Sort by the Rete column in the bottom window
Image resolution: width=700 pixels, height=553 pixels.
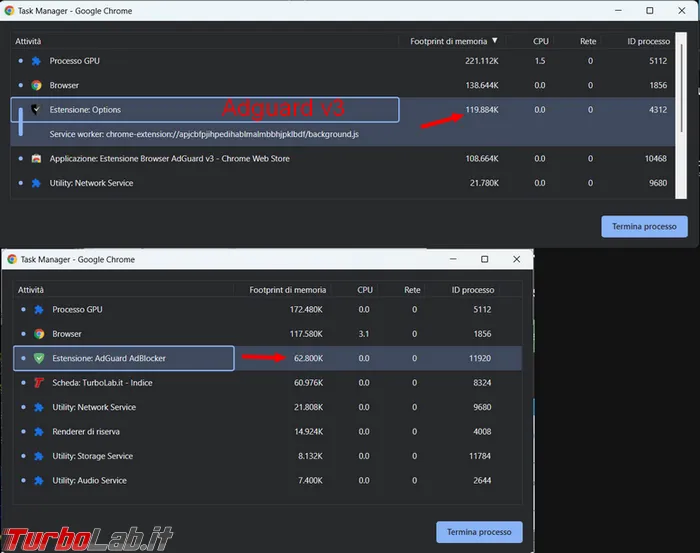412,290
